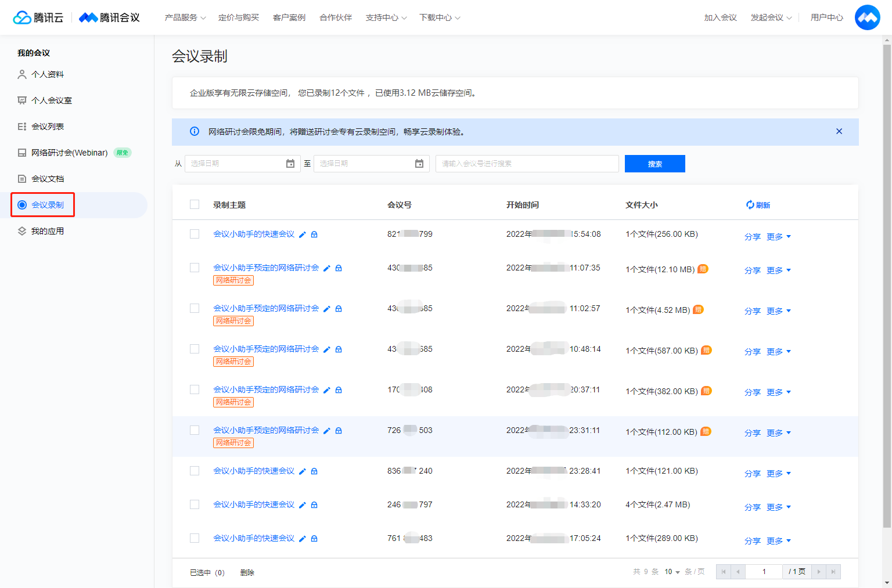Open 个人会议室 in sidebar
Screen dimensions: 892x588
pos(45,100)
